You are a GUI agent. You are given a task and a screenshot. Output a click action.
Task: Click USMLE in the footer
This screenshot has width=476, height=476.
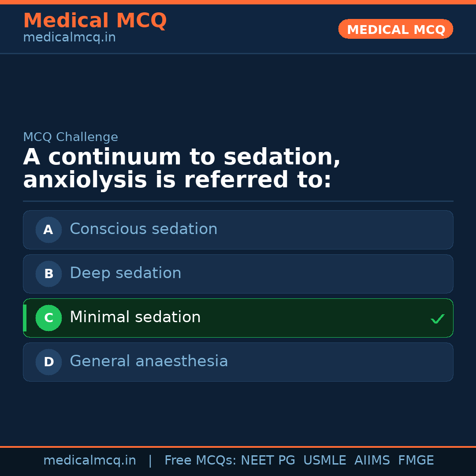[324, 461]
